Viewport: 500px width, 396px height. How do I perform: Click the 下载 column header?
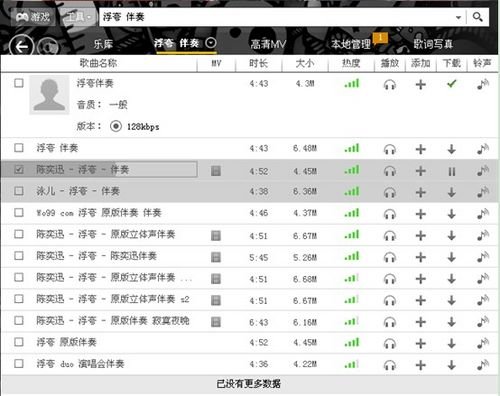point(452,63)
